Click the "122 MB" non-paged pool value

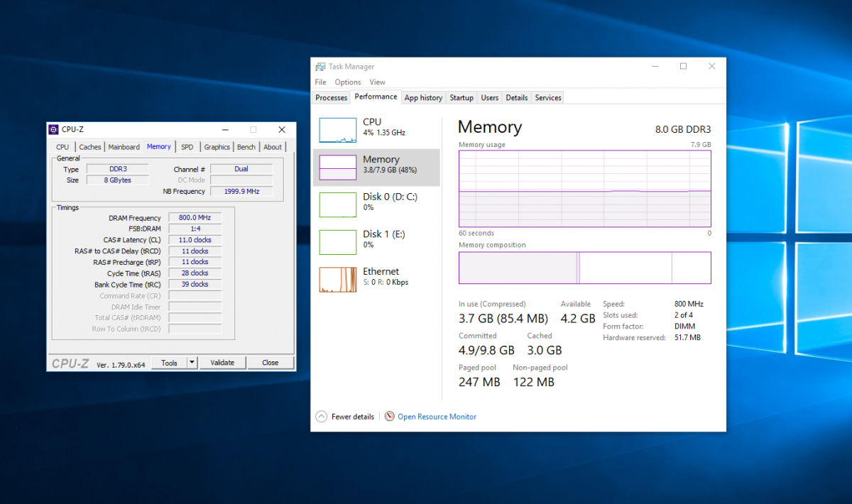coord(533,382)
